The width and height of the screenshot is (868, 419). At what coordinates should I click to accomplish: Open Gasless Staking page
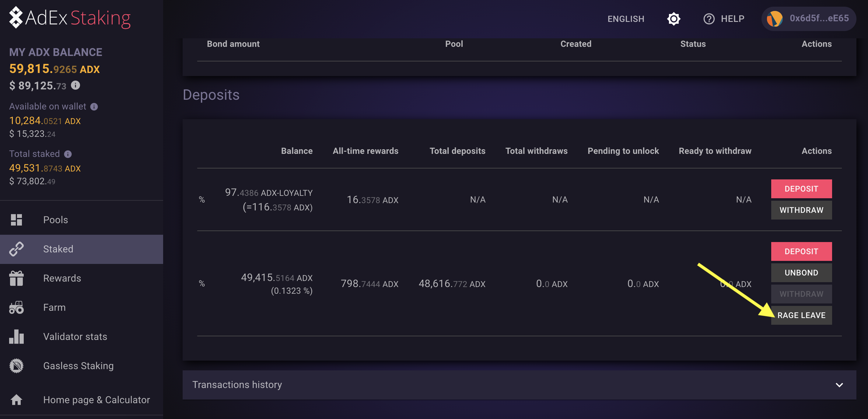(x=82, y=366)
